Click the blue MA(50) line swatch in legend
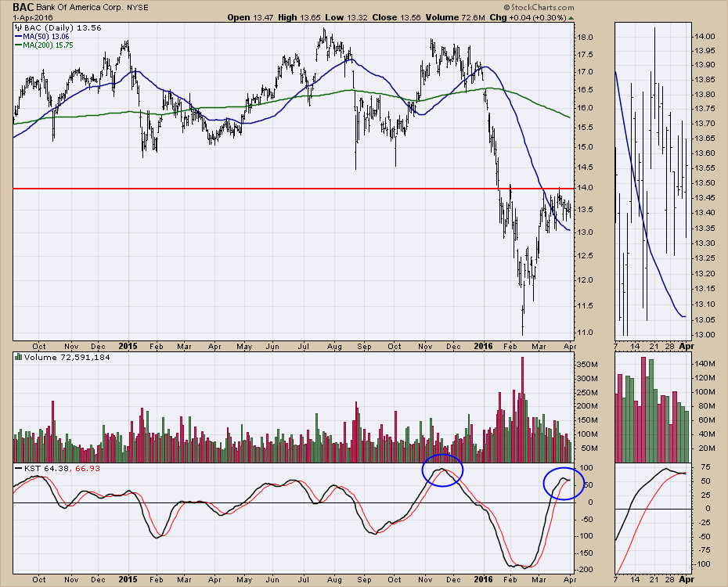 19,36
